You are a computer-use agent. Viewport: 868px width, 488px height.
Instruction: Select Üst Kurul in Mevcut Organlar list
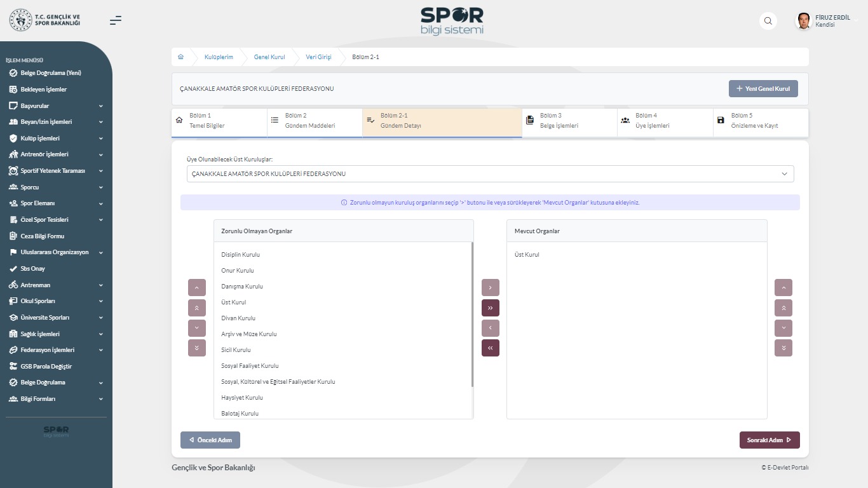pos(637,255)
